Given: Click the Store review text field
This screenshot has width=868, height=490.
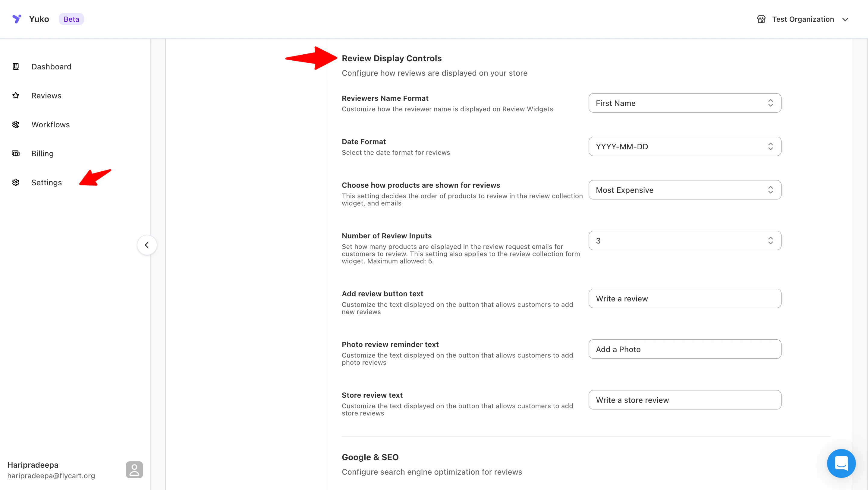Looking at the screenshot, I should [684, 399].
